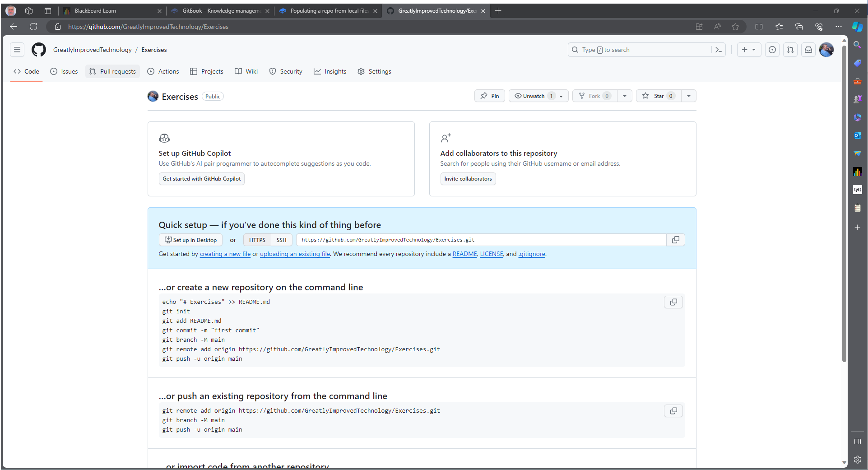Refresh the current page
868x470 pixels.
pos(33,27)
